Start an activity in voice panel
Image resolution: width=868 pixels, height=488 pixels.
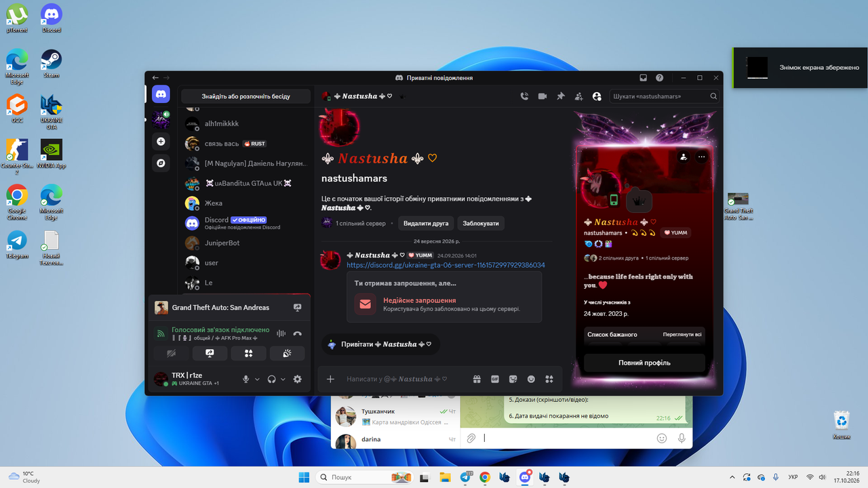[x=248, y=353]
